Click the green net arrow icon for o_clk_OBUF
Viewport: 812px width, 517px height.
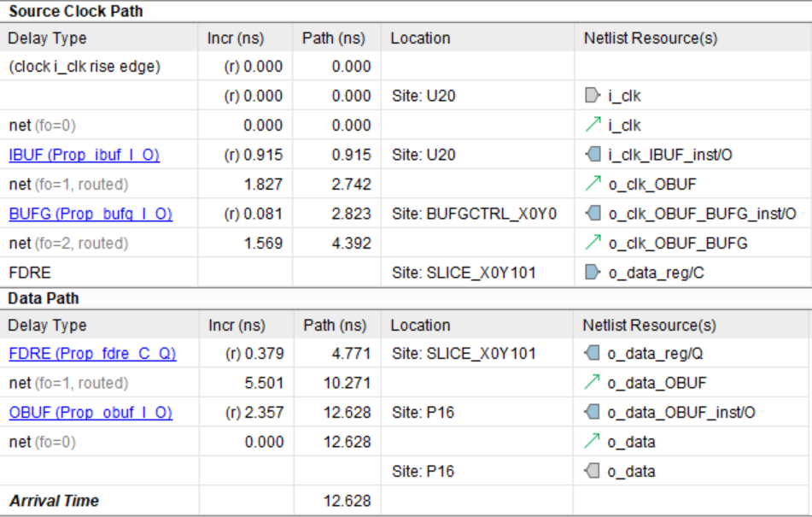point(593,185)
